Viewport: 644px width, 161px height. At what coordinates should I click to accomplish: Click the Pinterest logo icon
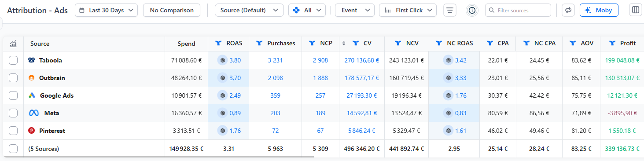click(x=32, y=131)
